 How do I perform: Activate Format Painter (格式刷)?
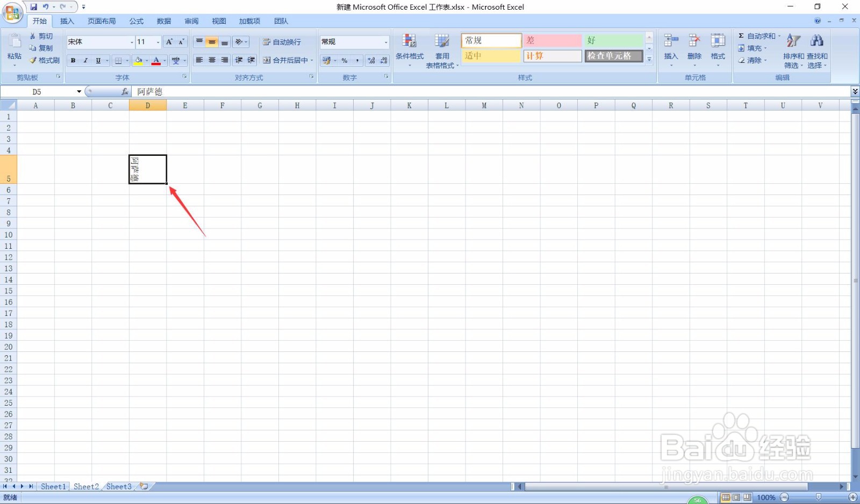(x=45, y=60)
